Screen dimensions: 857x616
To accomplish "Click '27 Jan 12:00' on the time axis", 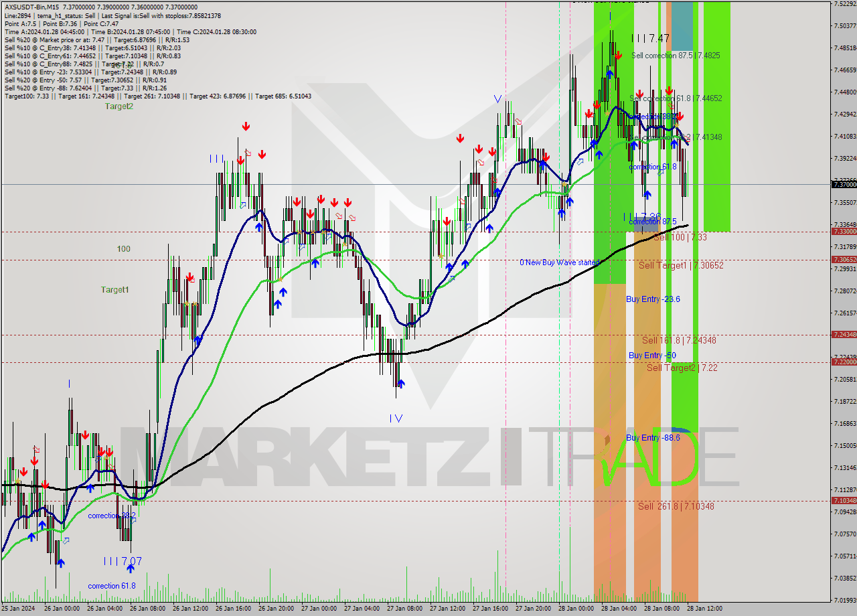I will pyautogui.click(x=447, y=609).
